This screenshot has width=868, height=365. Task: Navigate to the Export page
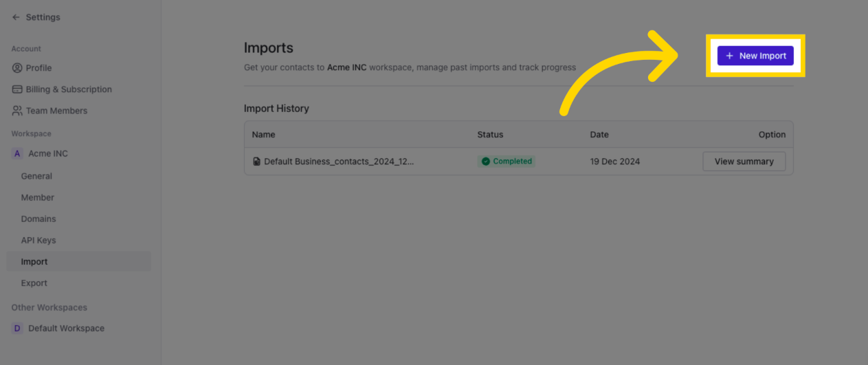[34, 283]
